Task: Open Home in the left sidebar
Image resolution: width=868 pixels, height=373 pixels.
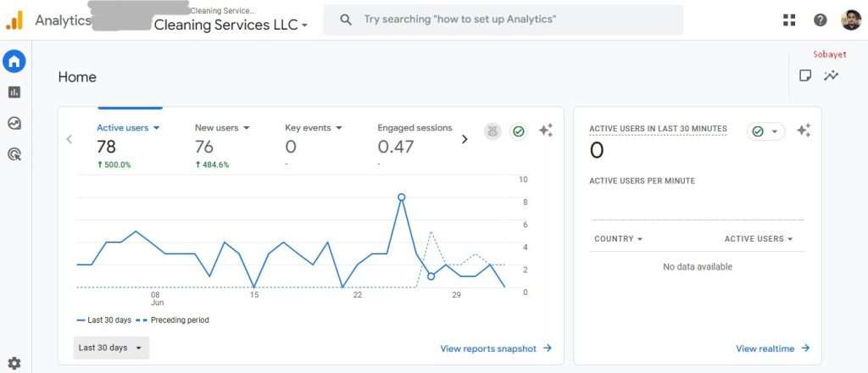Action: [14, 61]
